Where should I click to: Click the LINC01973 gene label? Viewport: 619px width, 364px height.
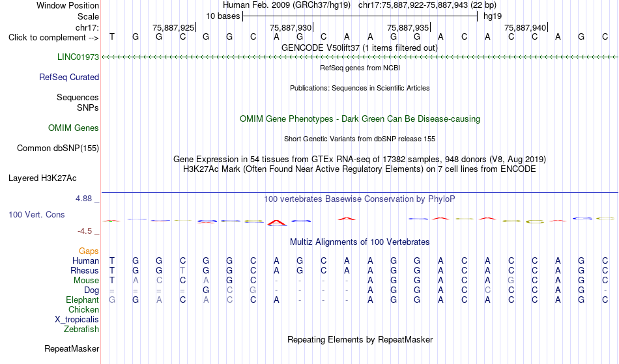click(x=78, y=57)
